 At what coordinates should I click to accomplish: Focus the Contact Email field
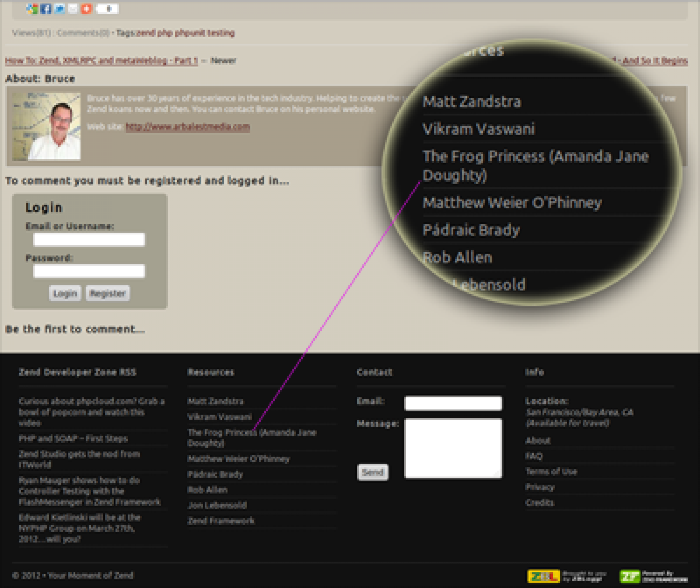[453, 403]
